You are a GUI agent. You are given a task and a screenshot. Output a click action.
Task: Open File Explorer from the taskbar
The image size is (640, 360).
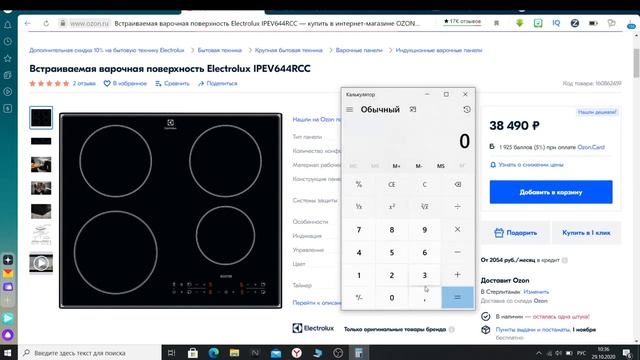pyautogui.click(x=234, y=353)
